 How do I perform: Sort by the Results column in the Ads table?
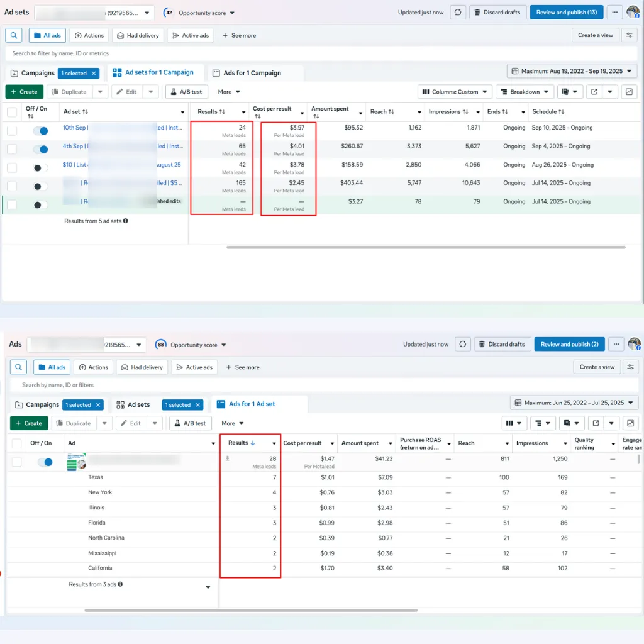click(x=242, y=443)
